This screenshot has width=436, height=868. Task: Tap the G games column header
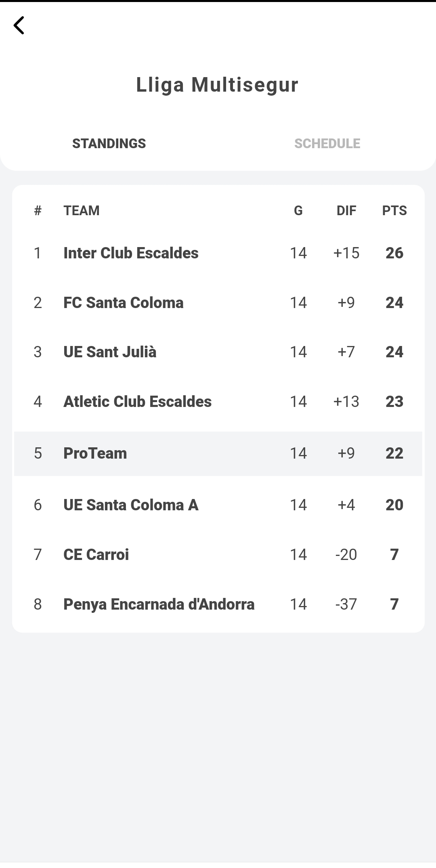point(298,211)
